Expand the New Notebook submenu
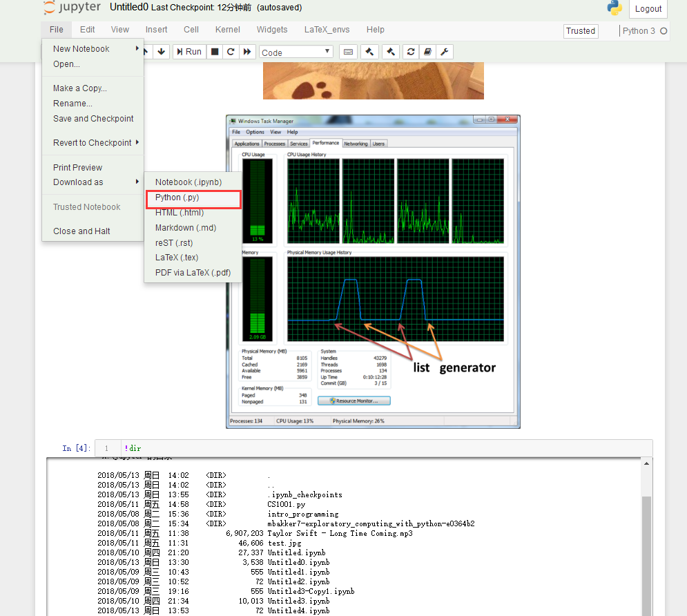Image resolution: width=687 pixels, height=616 pixels. [x=93, y=48]
